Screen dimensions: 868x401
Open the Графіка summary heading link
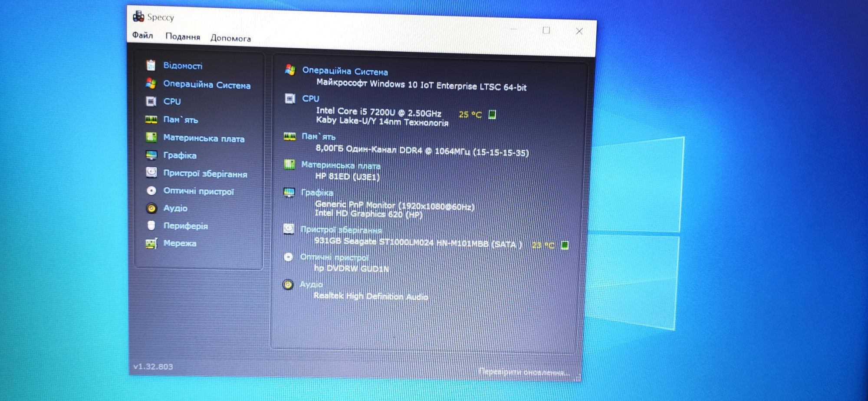317,192
